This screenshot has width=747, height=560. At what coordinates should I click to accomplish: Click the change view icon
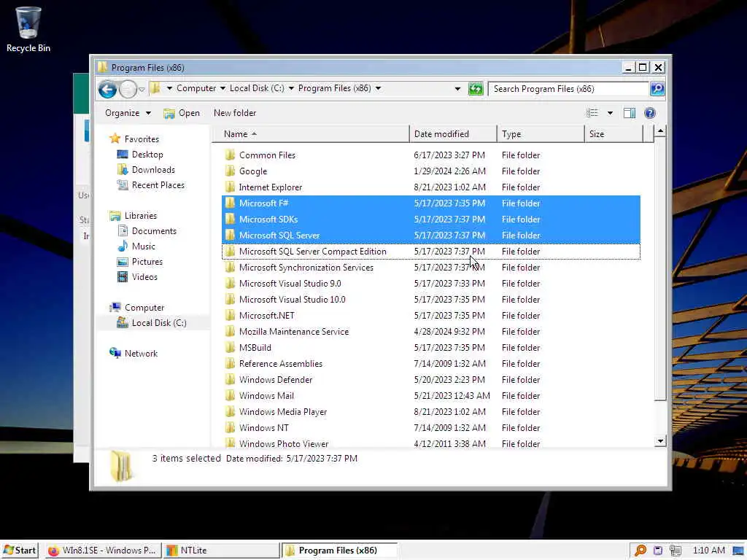tap(592, 113)
